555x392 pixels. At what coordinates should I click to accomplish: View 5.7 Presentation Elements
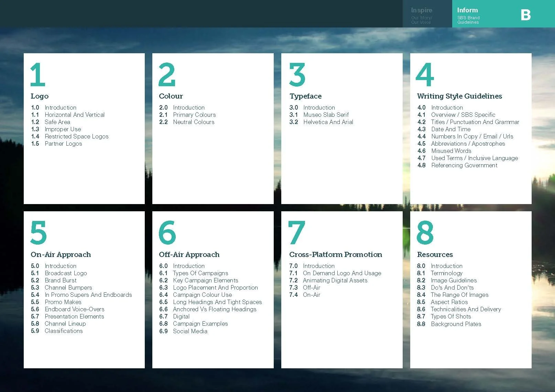click(67, 316)
